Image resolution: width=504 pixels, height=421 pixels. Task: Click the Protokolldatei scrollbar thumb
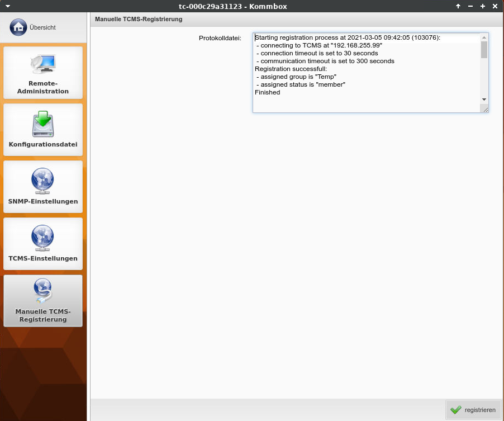pos(484,50)
